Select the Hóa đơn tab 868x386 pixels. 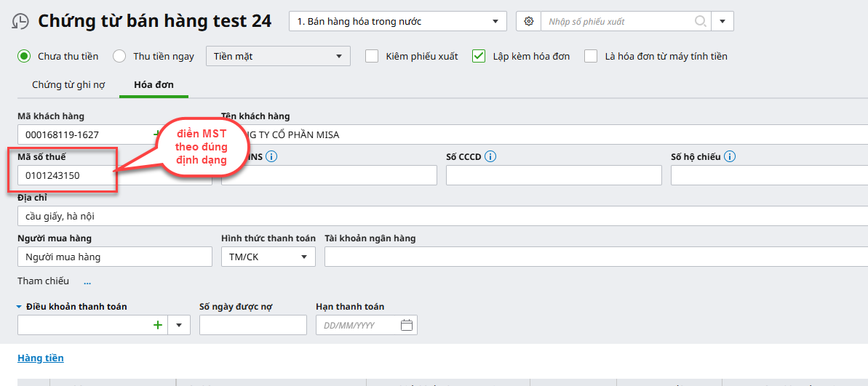coord(154,85)
